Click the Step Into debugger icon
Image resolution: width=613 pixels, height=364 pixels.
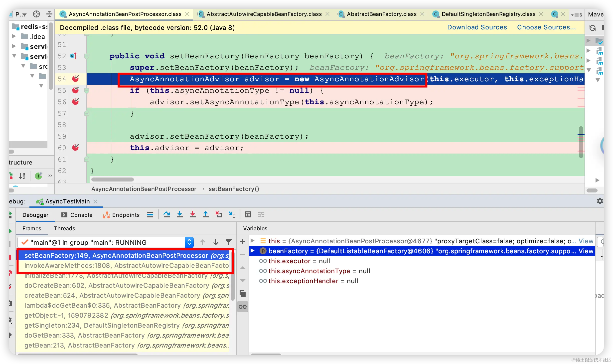(179, 214)
